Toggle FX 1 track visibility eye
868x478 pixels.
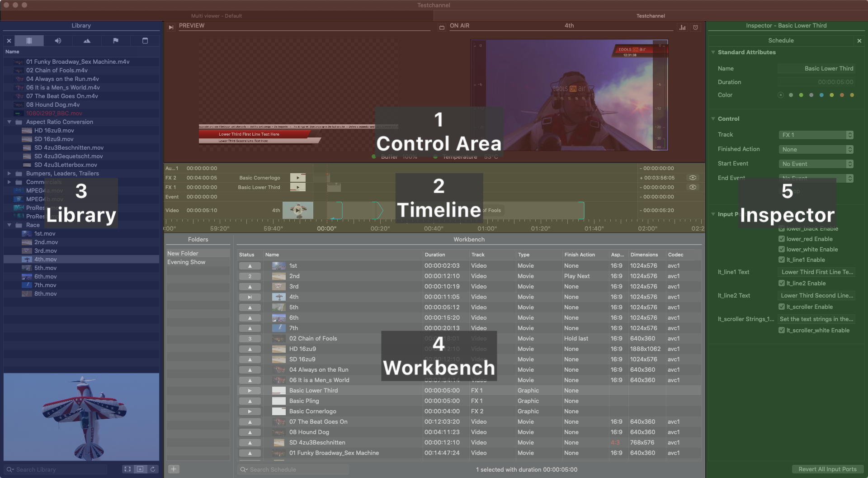[x=693, y=187]
